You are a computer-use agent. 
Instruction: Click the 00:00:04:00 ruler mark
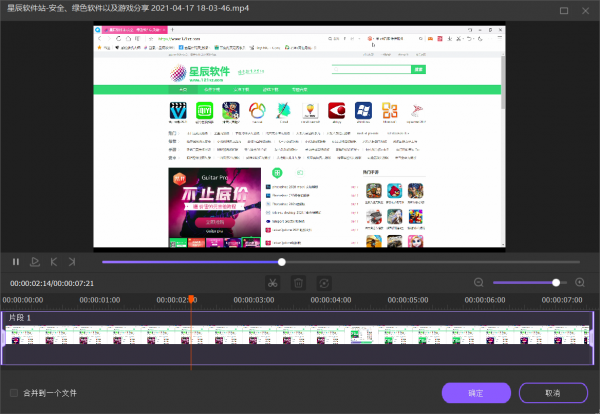(331, 300)
